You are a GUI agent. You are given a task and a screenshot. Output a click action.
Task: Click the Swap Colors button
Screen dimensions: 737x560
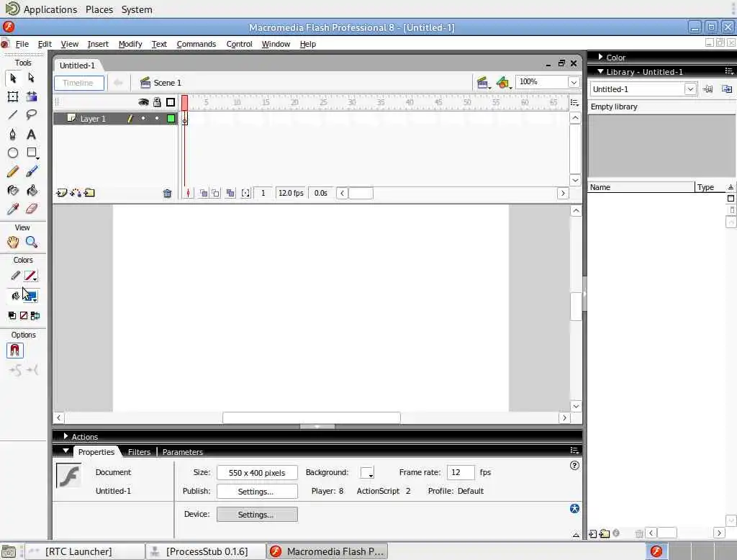[35, 315]
